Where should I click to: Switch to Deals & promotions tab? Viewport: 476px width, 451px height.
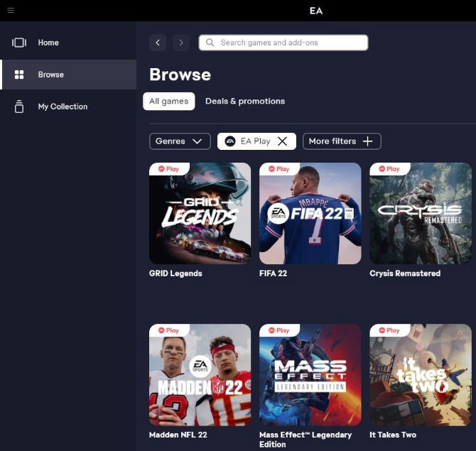tap(245, 102)
